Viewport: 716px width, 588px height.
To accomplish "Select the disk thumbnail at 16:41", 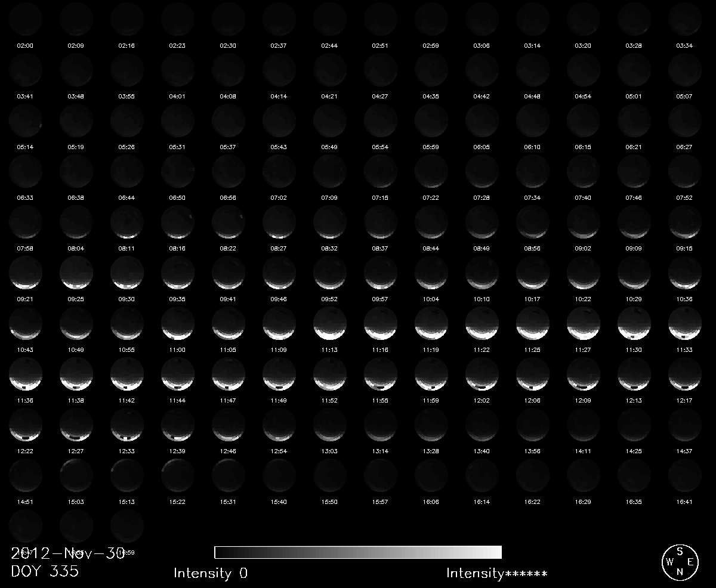I will [685, 475].
